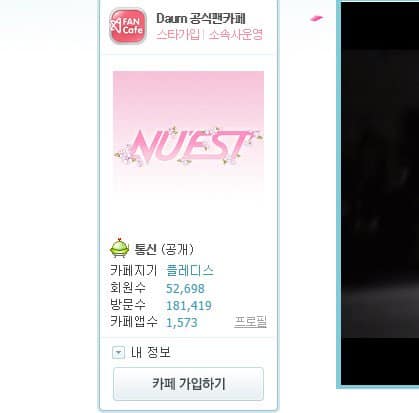Click the 카페 가입하기 join button

tap(188, 384)
